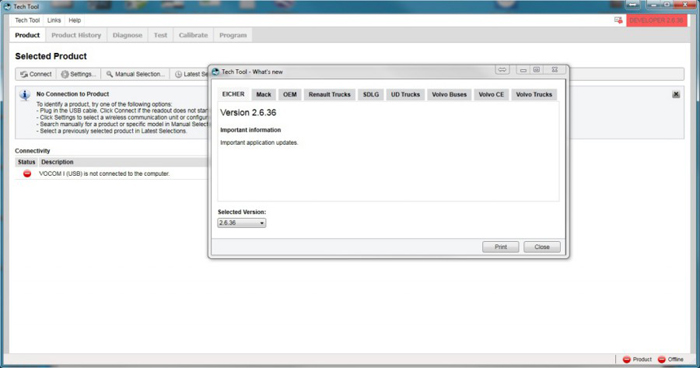Click the Offline status indicator icon
The image size is (700, 368).
[662, 360]
